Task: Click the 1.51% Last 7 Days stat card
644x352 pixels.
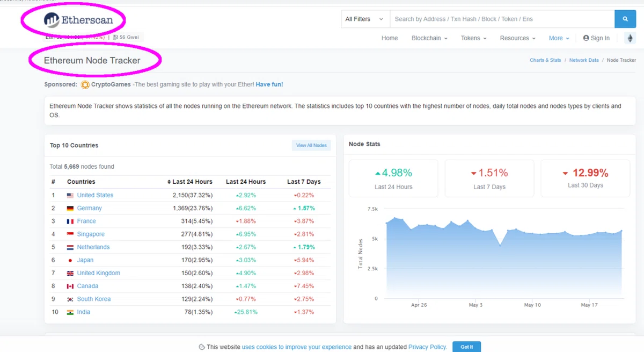Action: pyautogui.click(x=489, y=178)
